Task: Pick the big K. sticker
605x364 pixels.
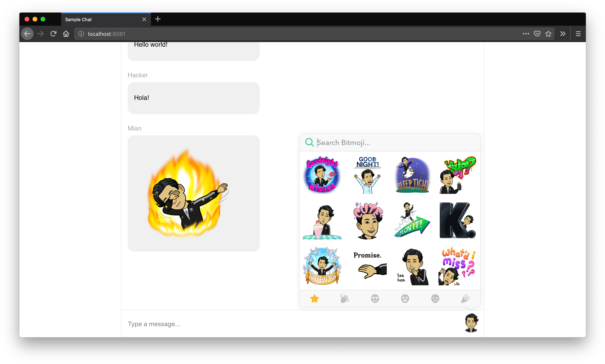Action: click(x=458, y=220)
